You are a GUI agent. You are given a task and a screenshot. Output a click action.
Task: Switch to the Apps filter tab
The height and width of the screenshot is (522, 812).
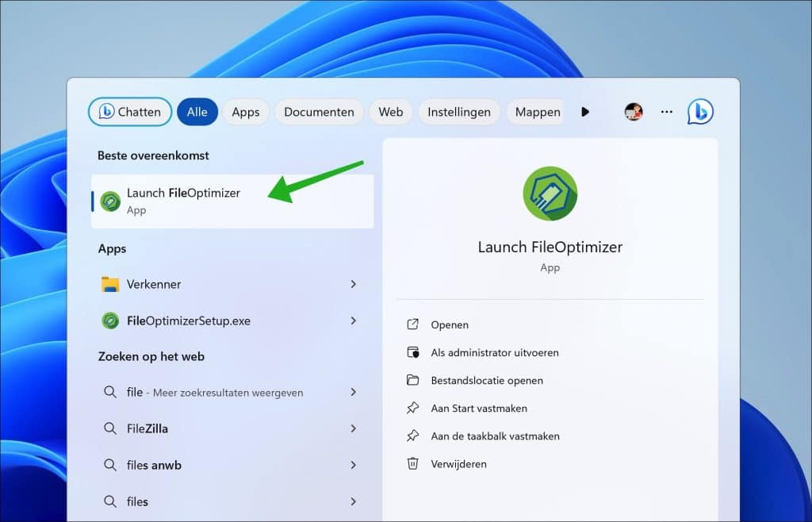click(246, 112)
